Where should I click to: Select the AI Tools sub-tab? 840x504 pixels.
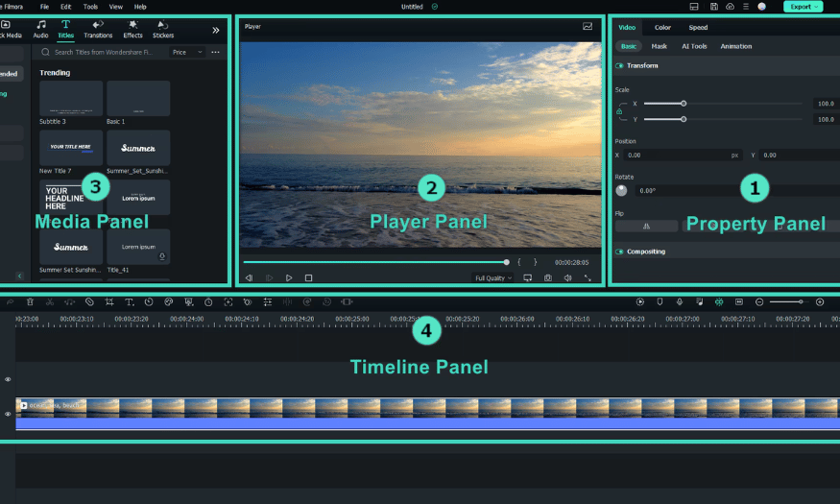coord(694,46)
